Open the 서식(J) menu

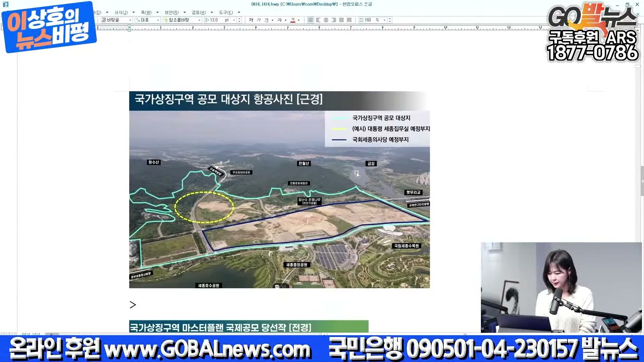tap(121, 12)
